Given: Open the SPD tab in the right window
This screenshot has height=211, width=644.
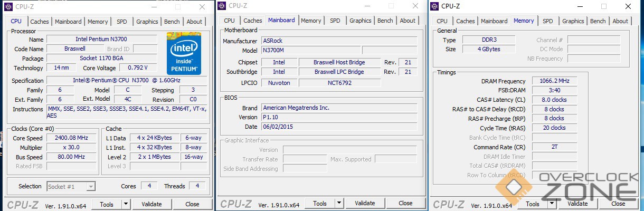Looking at the screenshot, I should click(x=548, y=21).
